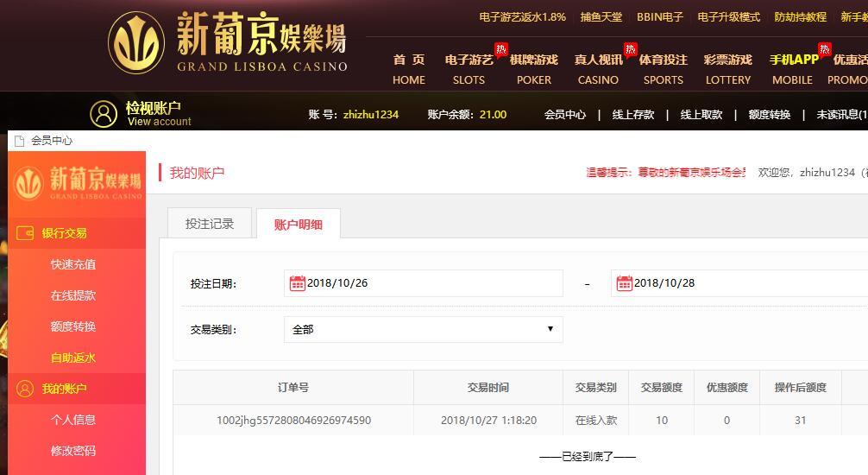Click the 捕鱼天堂 top link
Viewport: 868px width, 475px height.
[601, 17]
